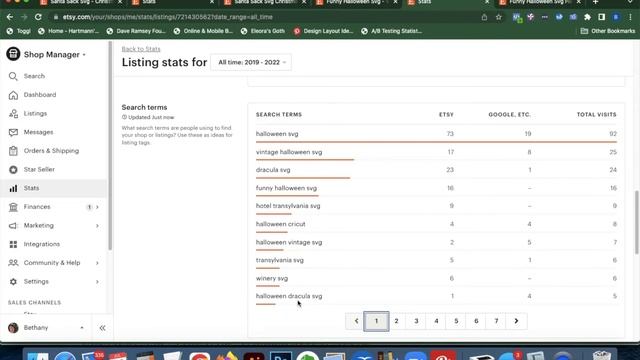
Task: Go to page 3 of search terms
Action: coord(416,321)
